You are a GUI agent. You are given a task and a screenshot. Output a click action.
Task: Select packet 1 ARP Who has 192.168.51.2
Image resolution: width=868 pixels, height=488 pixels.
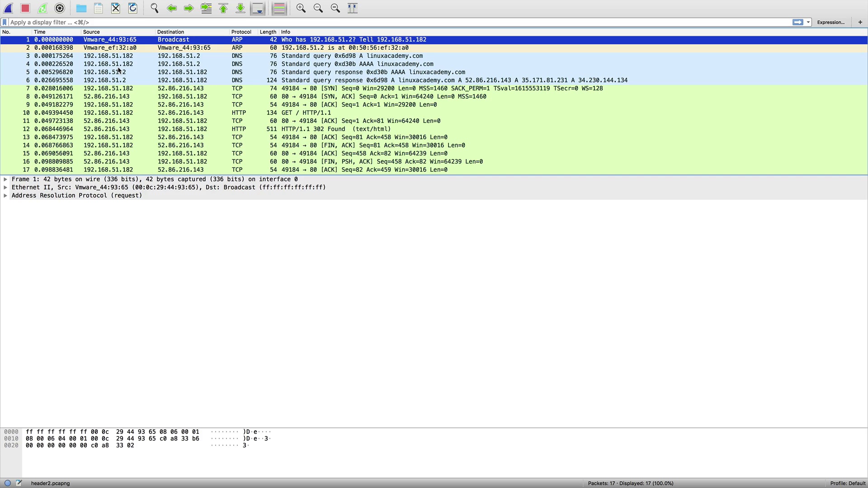434,40
